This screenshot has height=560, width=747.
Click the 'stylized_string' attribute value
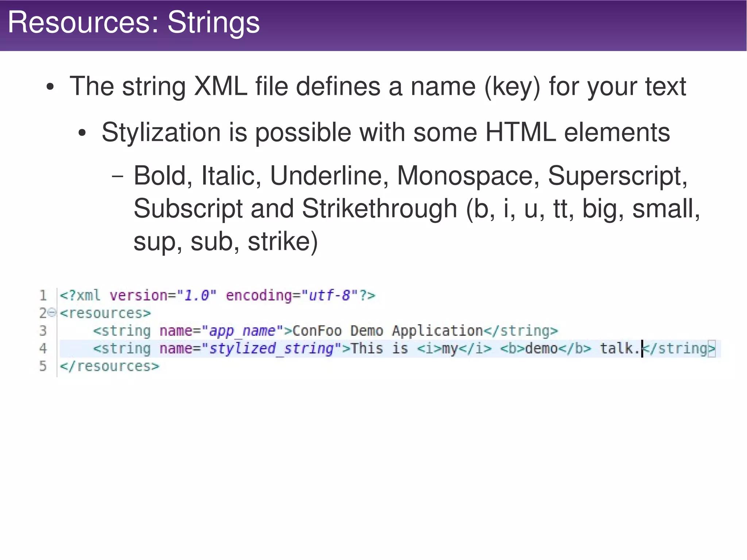pyautogui.click(x=271, y=348)
